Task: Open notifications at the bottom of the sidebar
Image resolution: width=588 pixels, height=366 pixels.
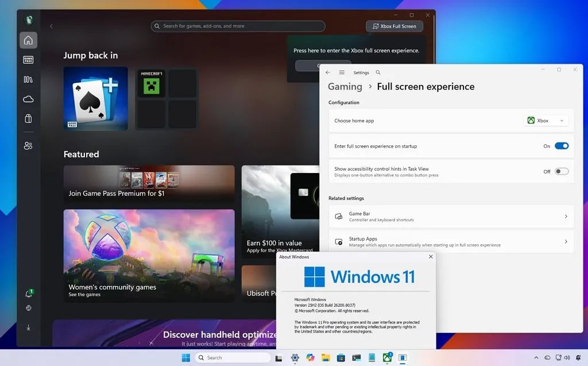Action: point(28,292)
